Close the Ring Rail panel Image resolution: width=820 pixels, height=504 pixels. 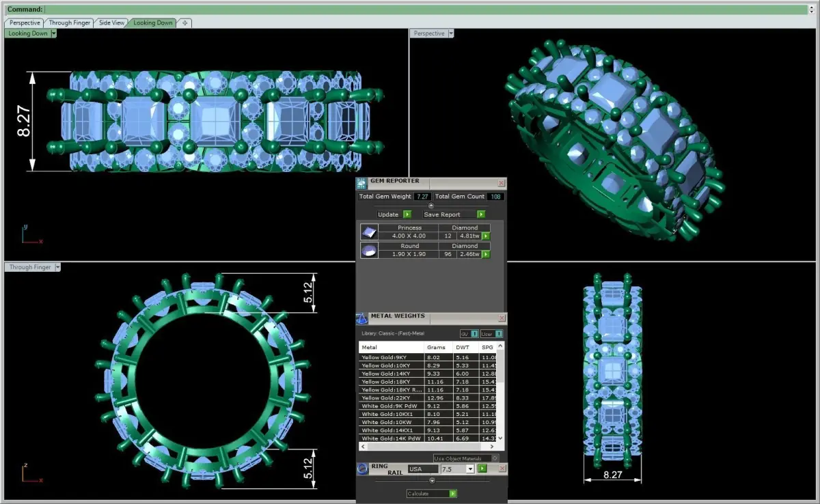point(502,468)
